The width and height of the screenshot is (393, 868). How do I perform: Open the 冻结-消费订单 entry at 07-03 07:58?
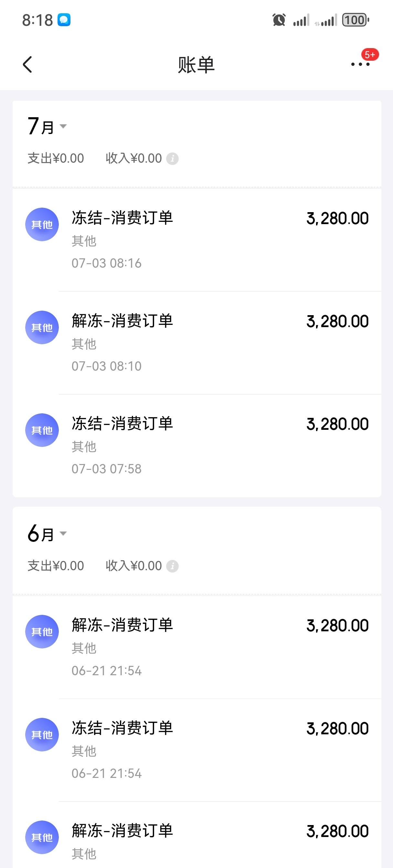point(197,445)
